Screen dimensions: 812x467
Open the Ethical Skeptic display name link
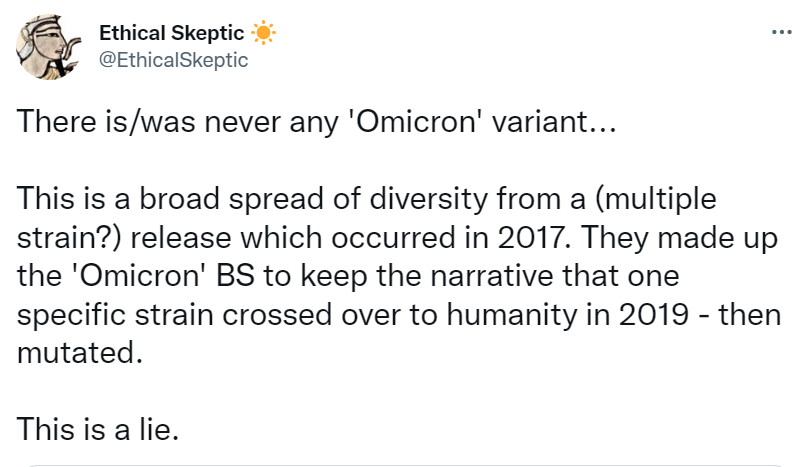pos(170,33)
